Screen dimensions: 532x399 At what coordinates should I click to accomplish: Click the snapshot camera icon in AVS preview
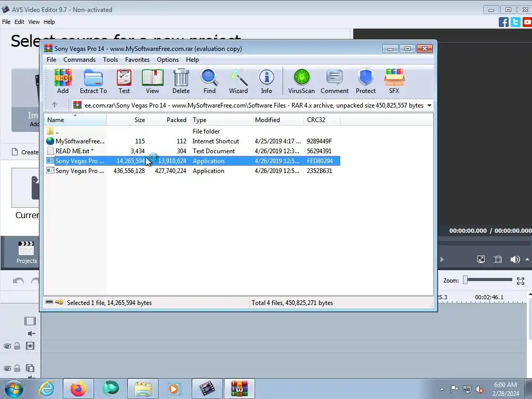[x=498, y=260]
